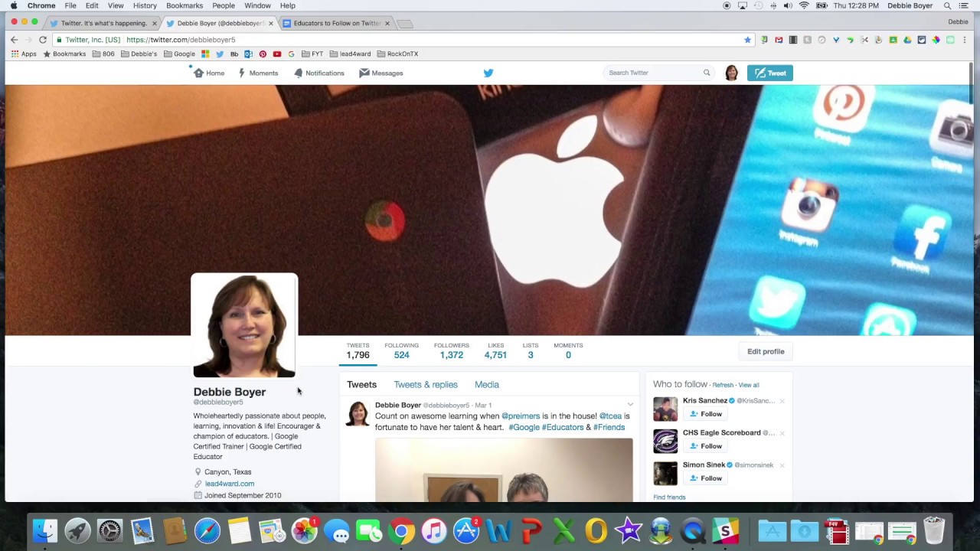This screenshot has width=980, height=551.
Task: Open the Lists 3 count
Action: click(531, 350)
